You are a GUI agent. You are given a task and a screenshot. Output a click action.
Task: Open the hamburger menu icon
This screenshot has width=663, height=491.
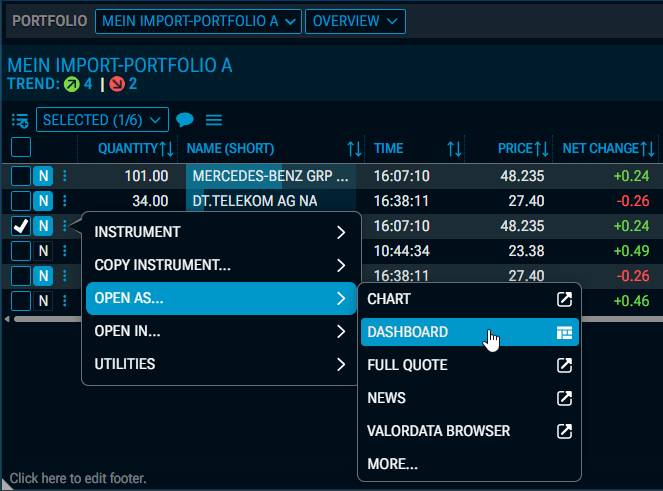pos(214,121)
